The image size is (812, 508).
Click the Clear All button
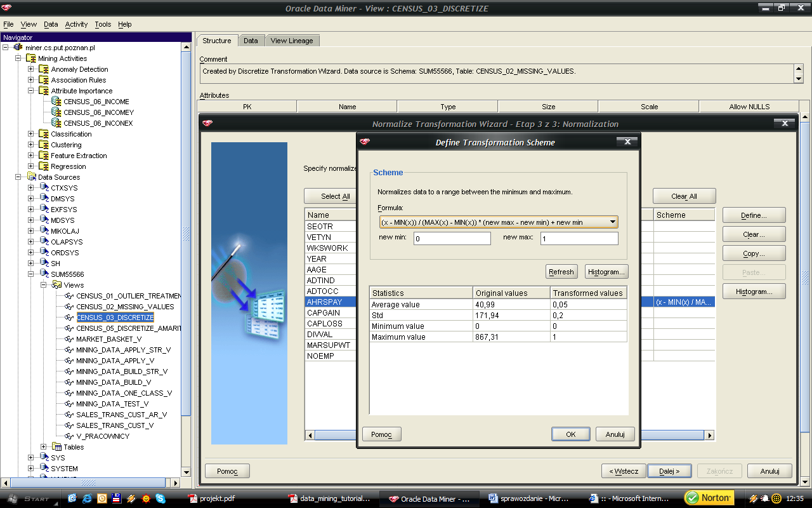684,196
